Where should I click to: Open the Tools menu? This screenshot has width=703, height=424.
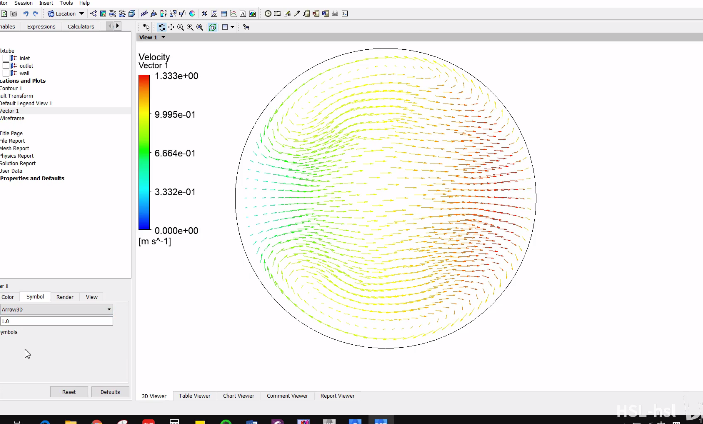[66, 3]
